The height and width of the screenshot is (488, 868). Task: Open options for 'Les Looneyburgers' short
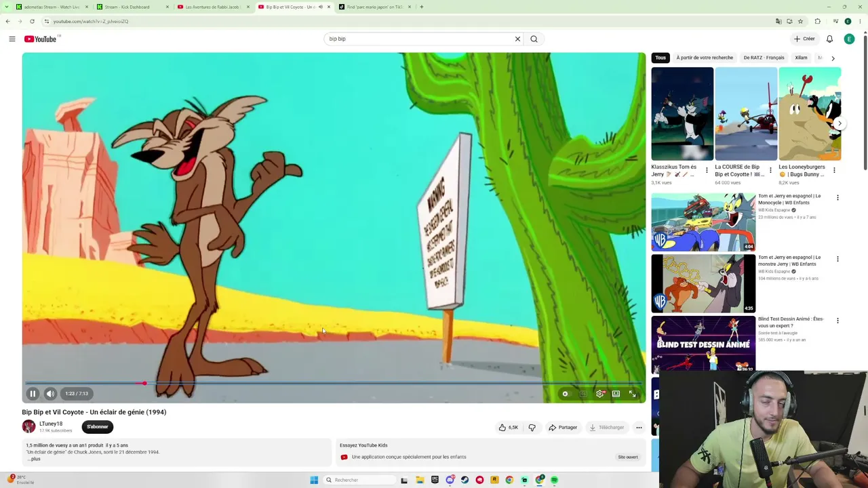click(834, 170)
